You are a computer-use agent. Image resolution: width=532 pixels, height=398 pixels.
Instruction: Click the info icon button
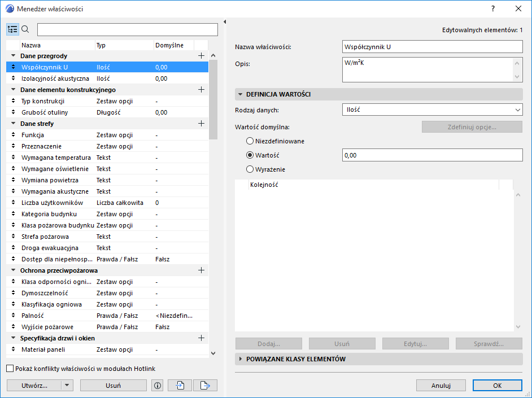(x=158, y=386)
